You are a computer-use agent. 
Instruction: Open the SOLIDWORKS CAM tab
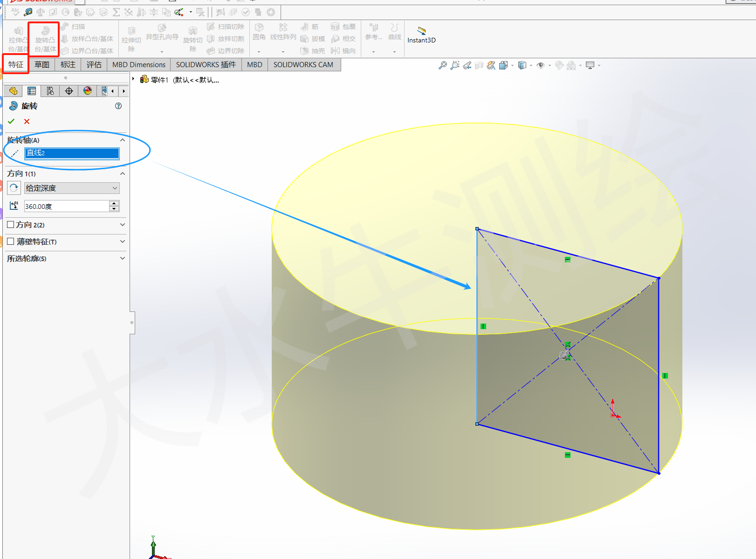pos(303,64)
